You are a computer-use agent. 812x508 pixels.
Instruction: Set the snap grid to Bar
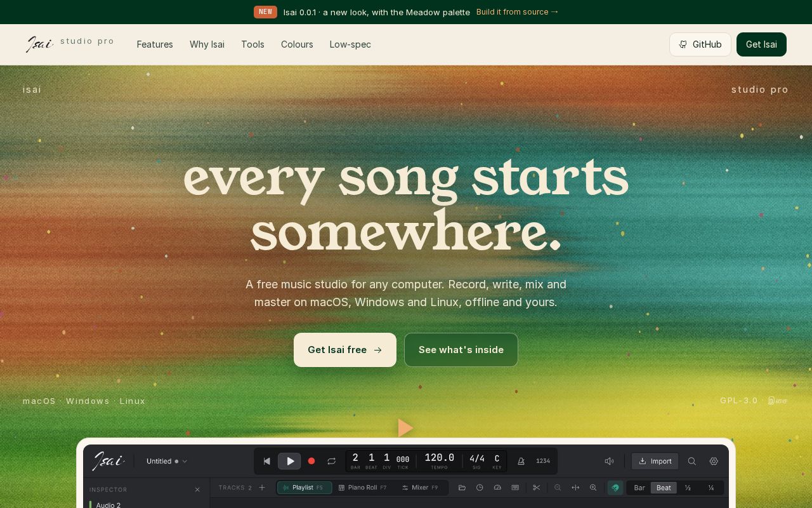pos(639,488)
